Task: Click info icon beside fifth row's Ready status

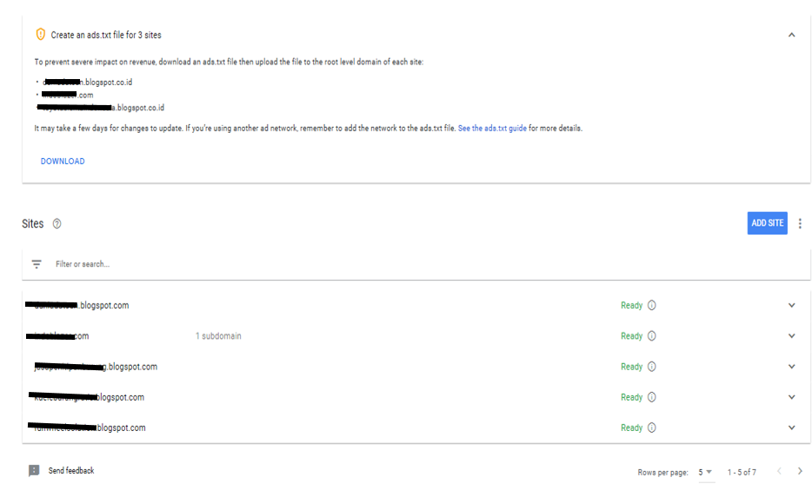Action: tap(652, 428)
